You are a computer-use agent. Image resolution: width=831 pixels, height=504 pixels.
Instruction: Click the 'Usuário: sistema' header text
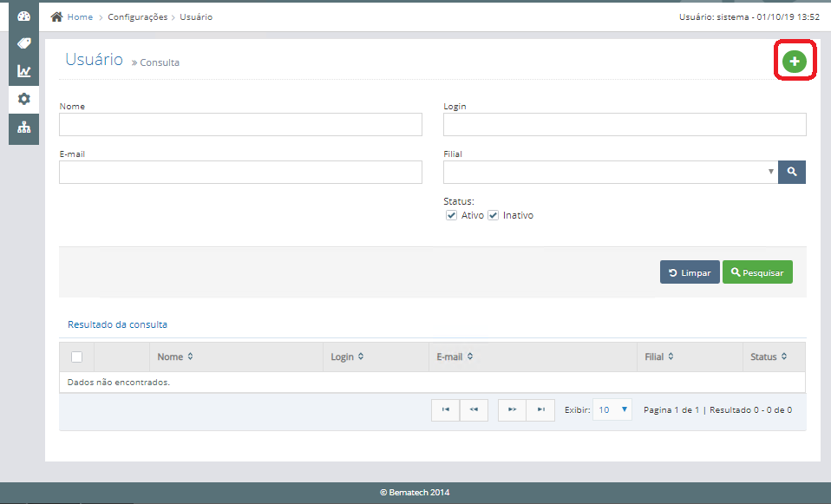(x=714, y=17)
